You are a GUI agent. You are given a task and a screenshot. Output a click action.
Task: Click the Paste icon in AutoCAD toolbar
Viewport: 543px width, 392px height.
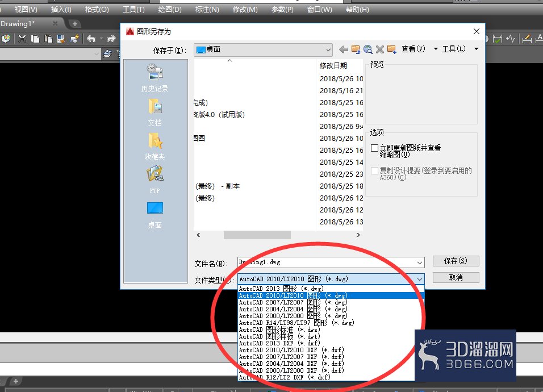pos(48,39)
